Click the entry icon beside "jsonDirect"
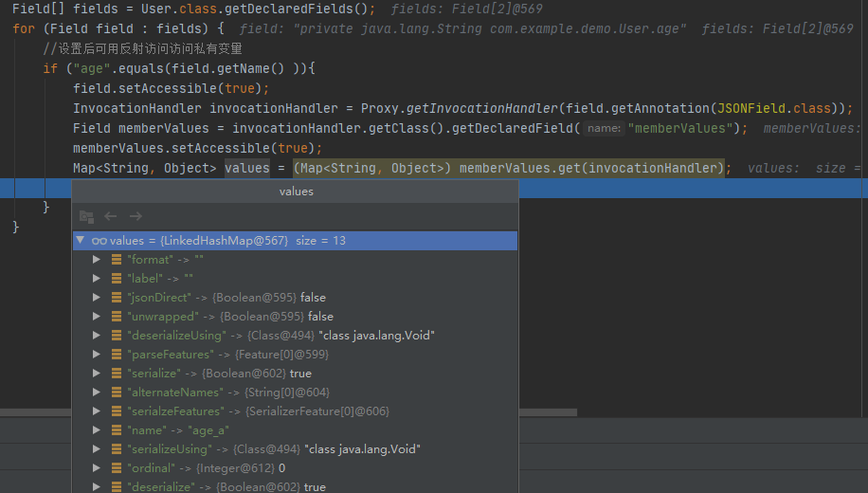The height and width of the screenshot is (493, 868). click(117, 298)
